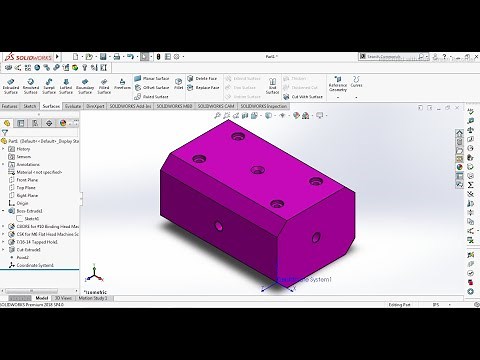This screenshot has height=360, width=480.
Task: Open the FeatureManager Design Tree tab icon
Action: [7, 123]
